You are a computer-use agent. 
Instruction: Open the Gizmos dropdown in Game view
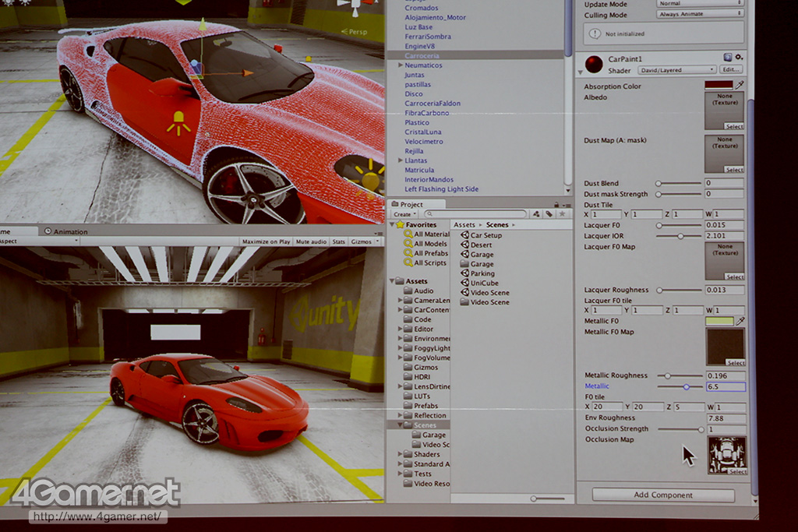click(x=365, y=241)
